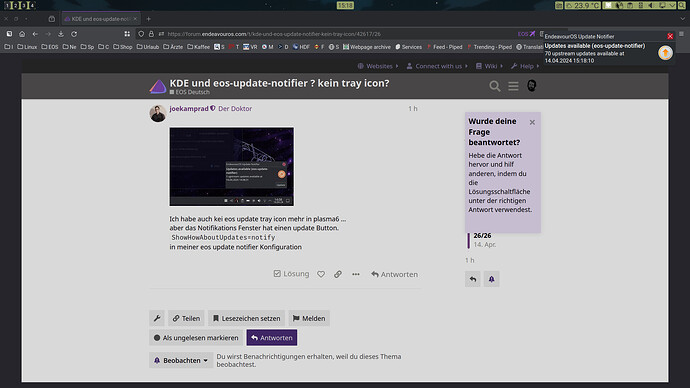The image size is (690, 388).
Task: Click the notification bell in timeline
Action: coord(492,279)
